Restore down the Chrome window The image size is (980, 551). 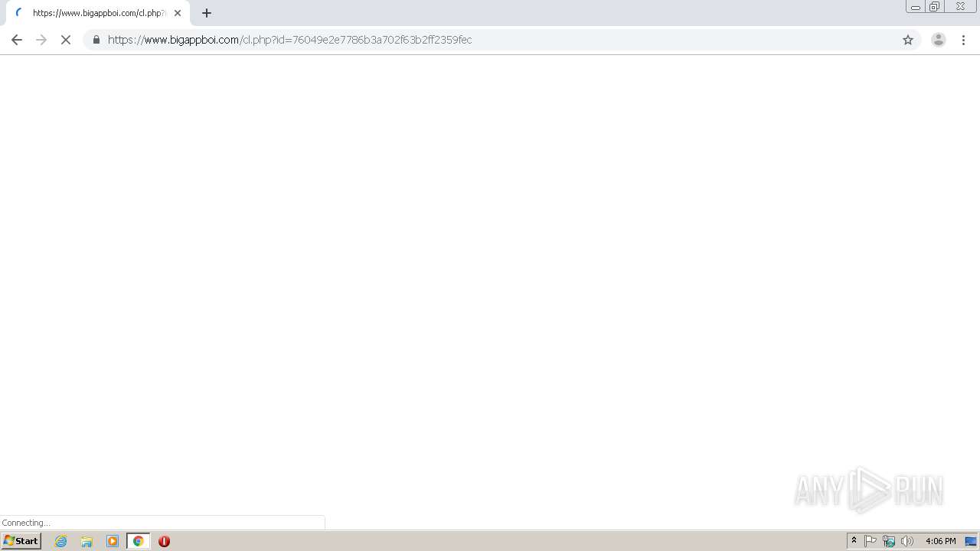point(935,7)
